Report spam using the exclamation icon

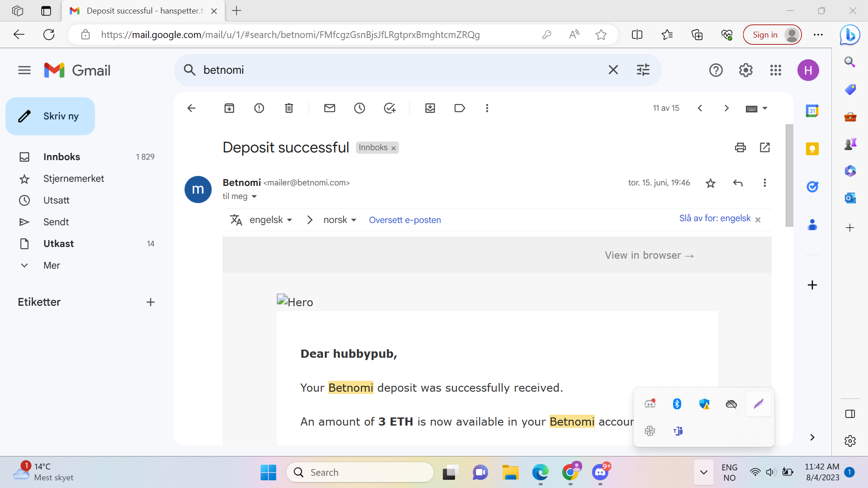tap(259, 108)
